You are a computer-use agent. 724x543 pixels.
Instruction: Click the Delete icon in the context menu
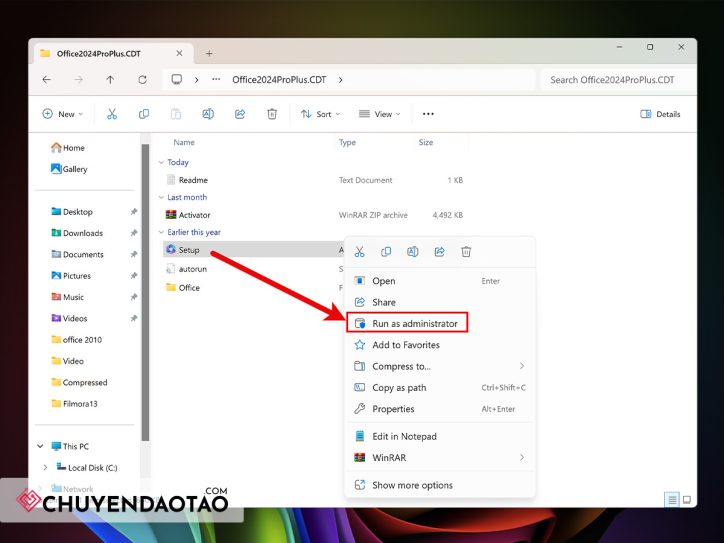(x=466, y=252)
